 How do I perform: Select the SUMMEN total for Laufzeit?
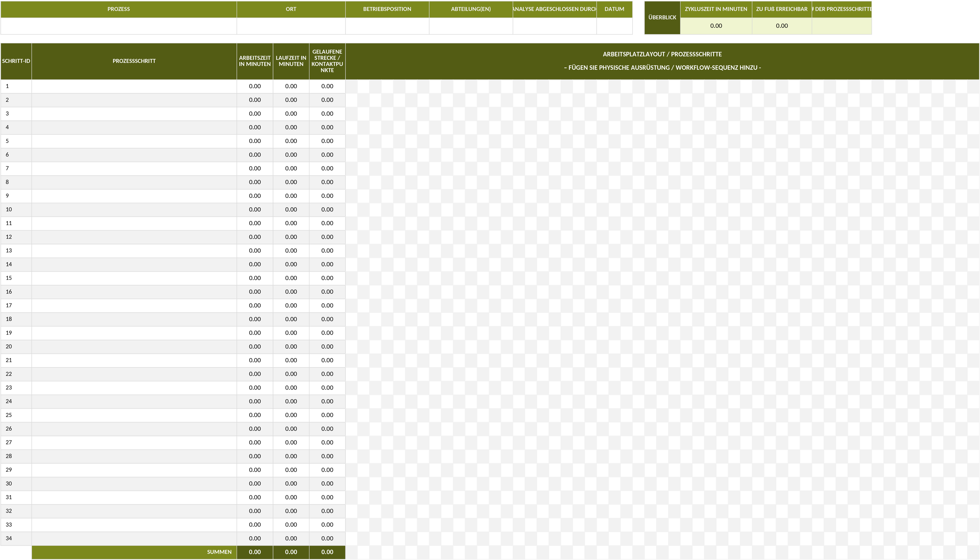[291, 552]
